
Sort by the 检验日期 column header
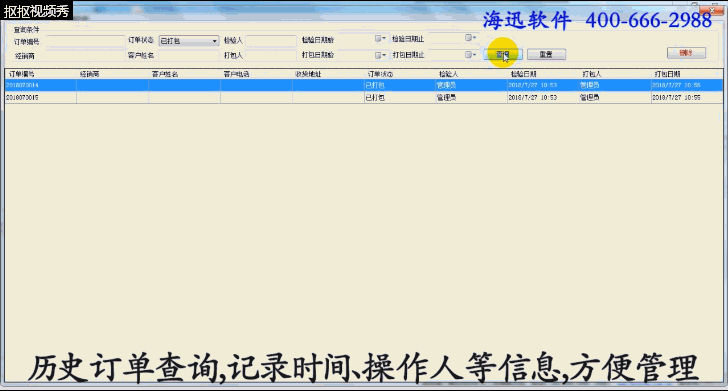[543, 74]
